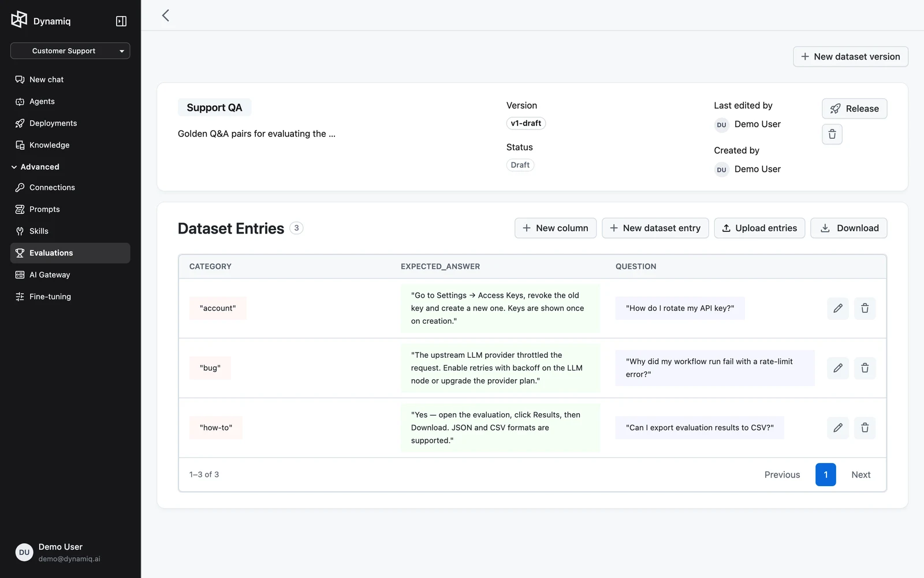The width and height of the screenshot is (924, 578).
Task: Click the Deployments rocket icon in sidebar
Action: click(20, 123)
